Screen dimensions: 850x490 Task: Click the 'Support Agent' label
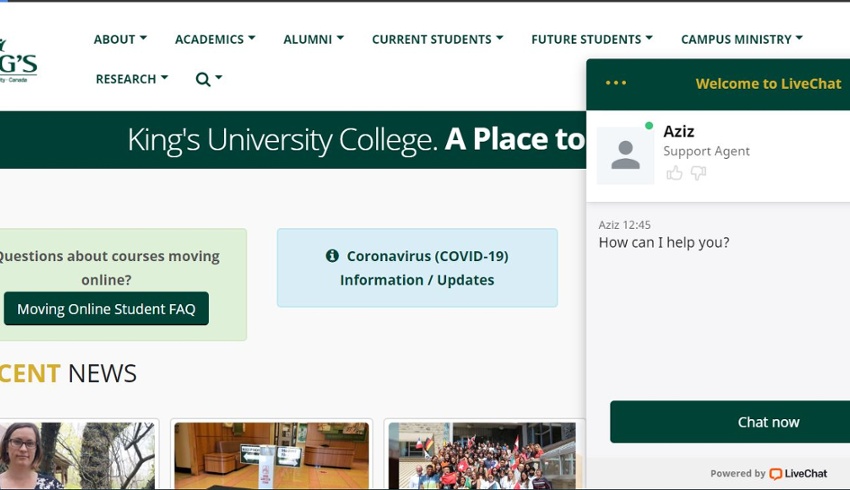click(706, 151)
